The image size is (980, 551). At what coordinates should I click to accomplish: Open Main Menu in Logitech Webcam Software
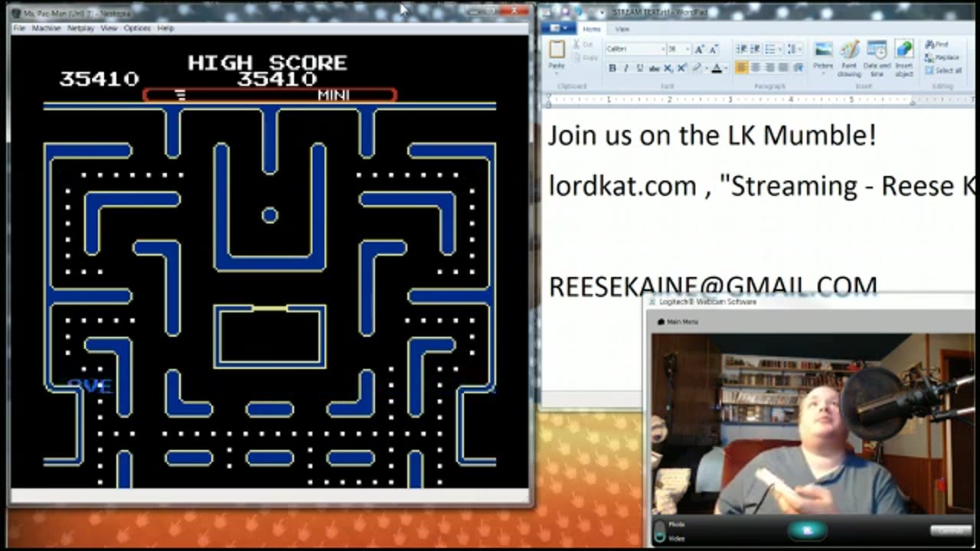tap(678, 321)
